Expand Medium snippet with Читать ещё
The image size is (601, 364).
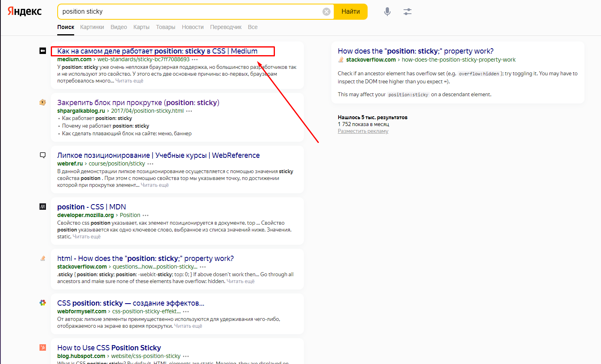point(129,81)
